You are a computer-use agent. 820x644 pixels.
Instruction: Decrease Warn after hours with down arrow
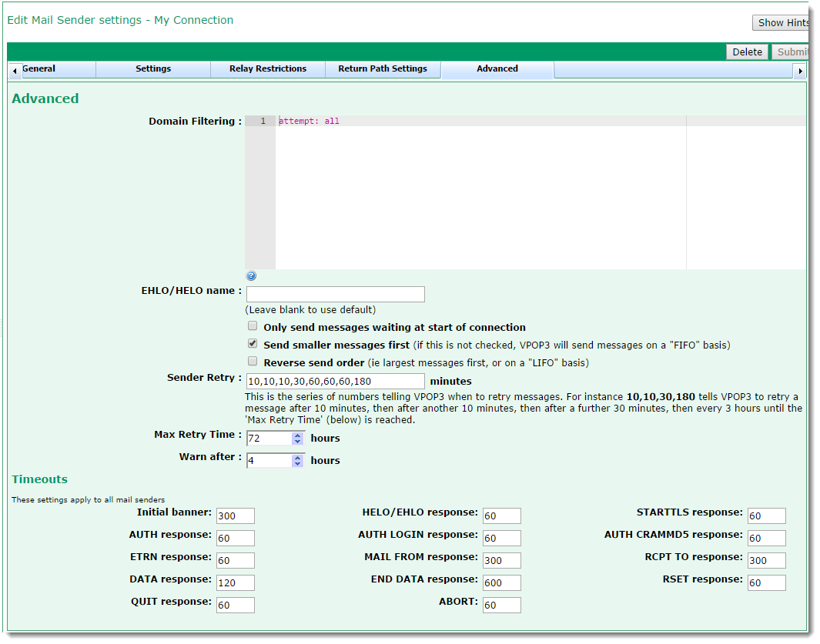tap(298, 464)
